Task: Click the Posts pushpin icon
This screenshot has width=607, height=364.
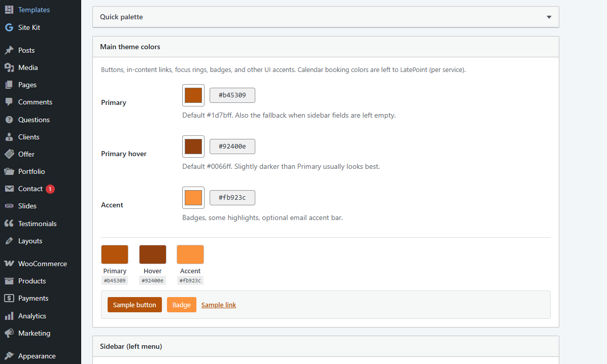Action: click(9, 50)
